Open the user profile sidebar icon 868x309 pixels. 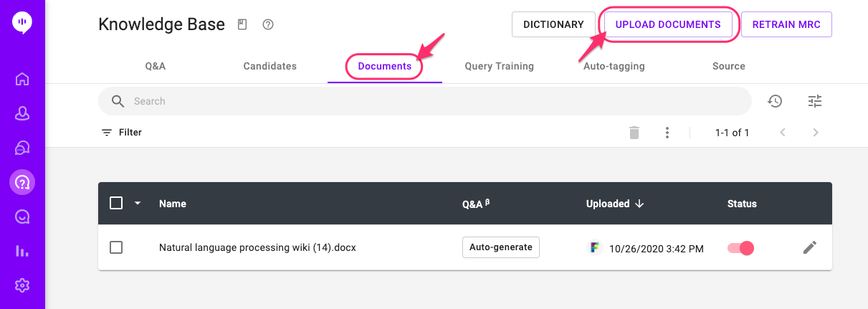pos(22,113)
